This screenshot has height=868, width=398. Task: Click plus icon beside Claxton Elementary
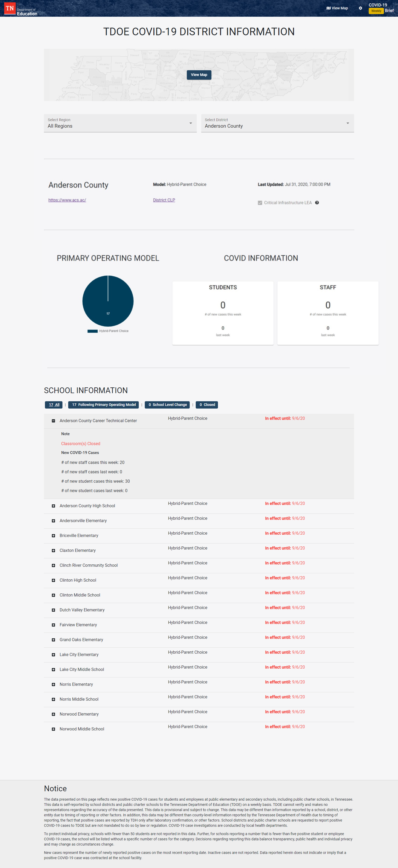coord(53,550)
